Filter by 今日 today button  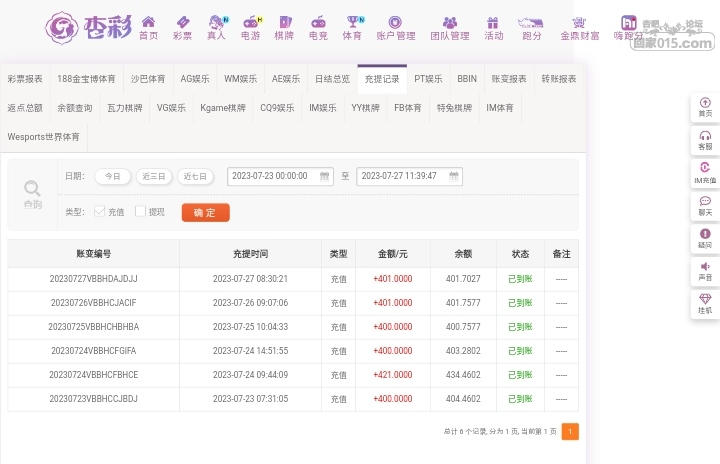112,176
